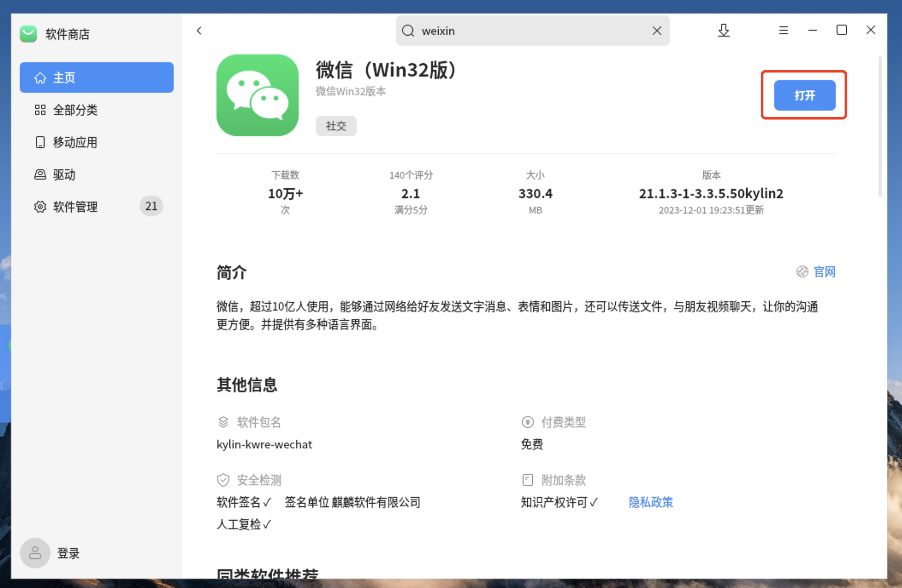Click 登录 to sign in
The image size is (902, 588).
pos(68,553)
